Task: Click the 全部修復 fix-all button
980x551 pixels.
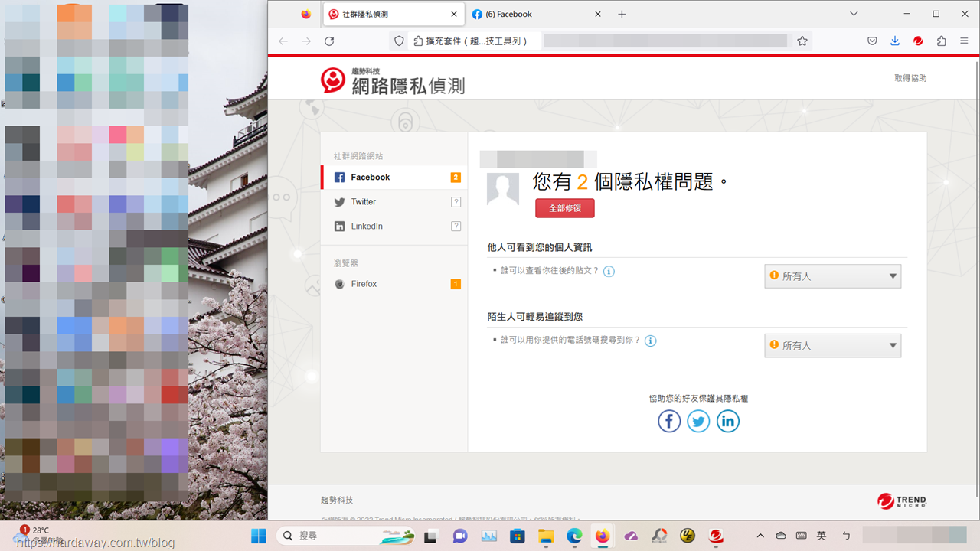Action: [565, 208]
